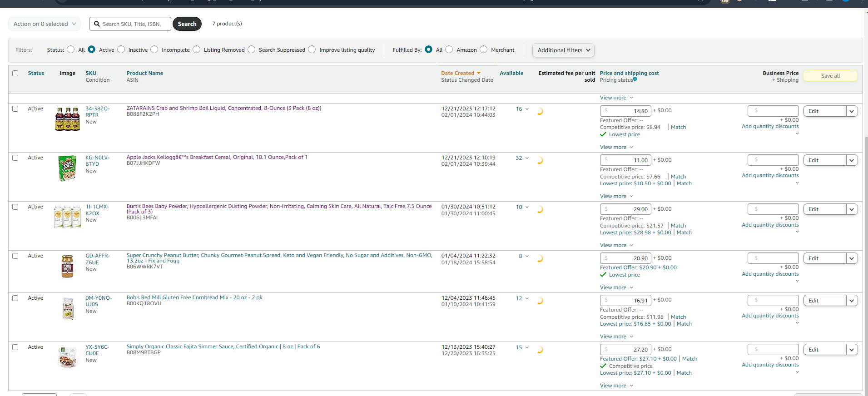Filter Fulfilled By to 'Amazon'
This screenshot has width=868, height=396.
tap(449, 49)
